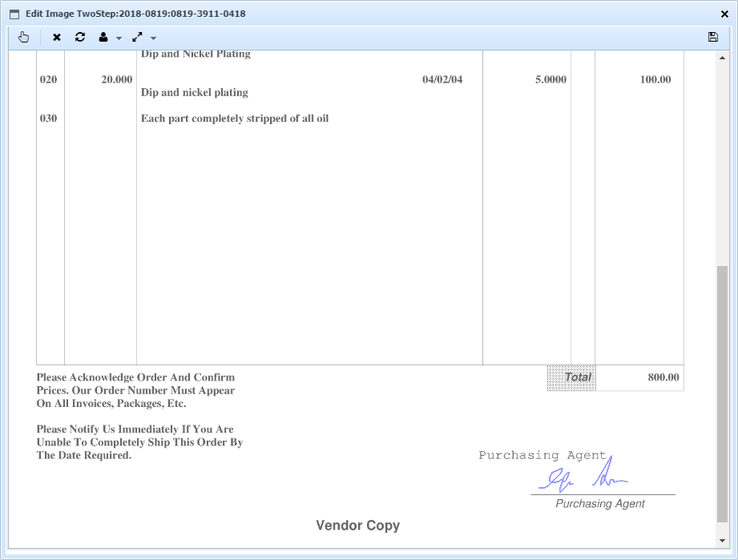Open the dropdown next to the resize icon

(x=152, y=37)
